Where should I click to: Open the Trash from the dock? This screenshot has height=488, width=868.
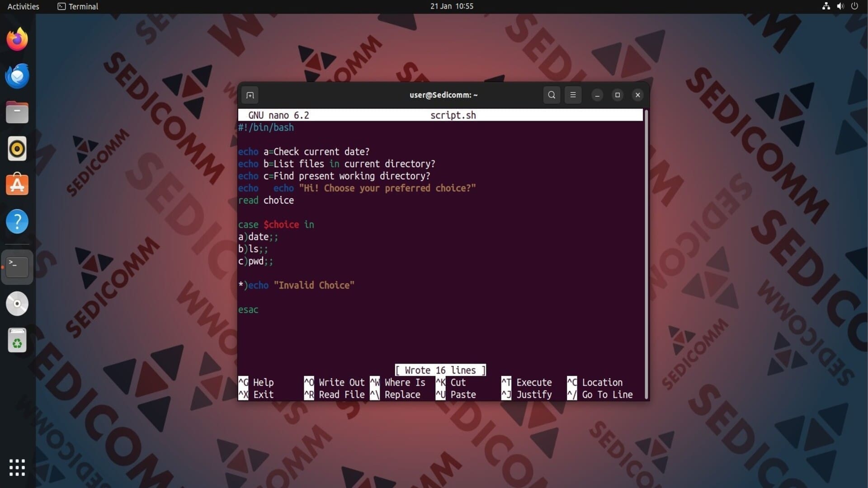17,340
